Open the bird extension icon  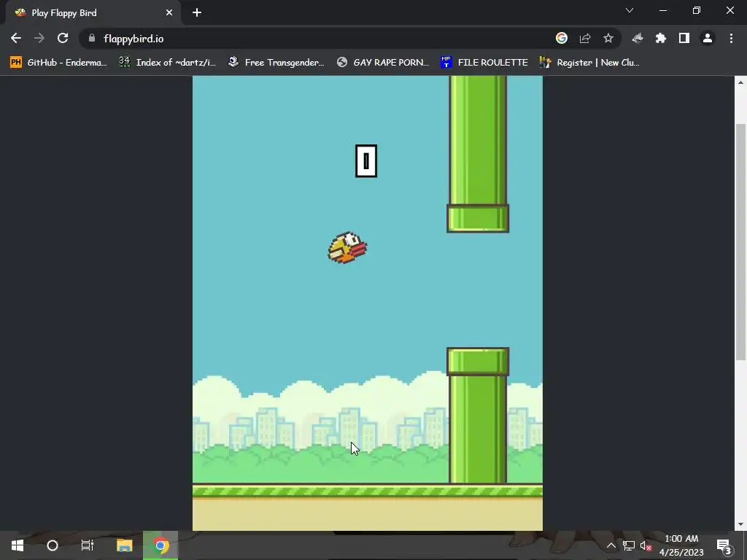tap(638, 39)
